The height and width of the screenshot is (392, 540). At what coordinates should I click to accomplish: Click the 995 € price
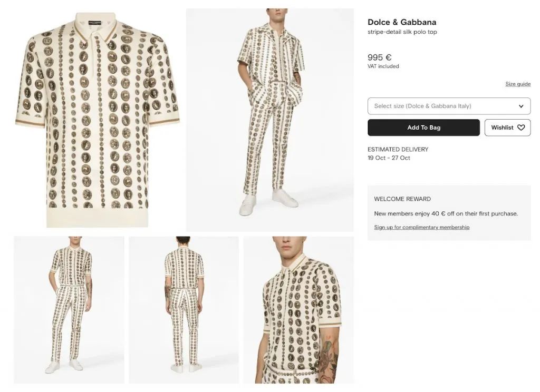pyautogui.click(x=380, y=57)
